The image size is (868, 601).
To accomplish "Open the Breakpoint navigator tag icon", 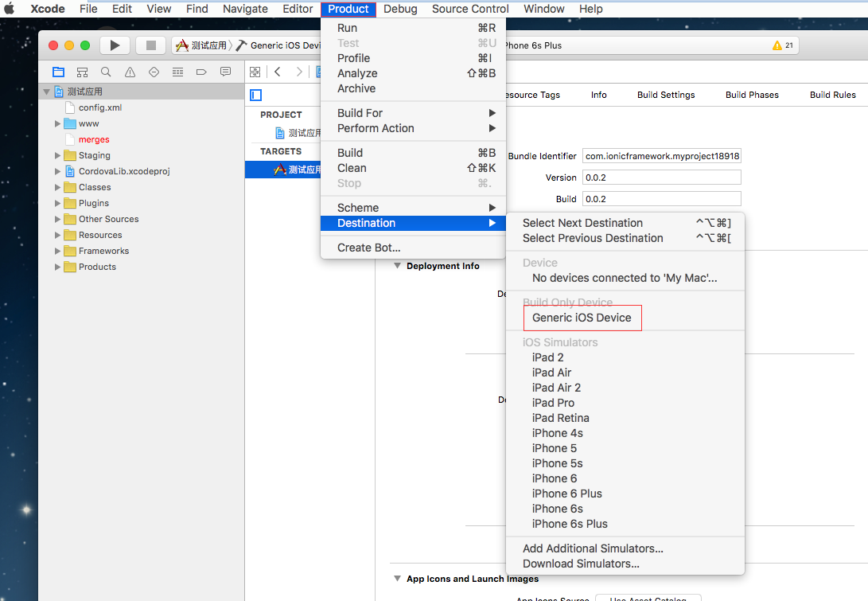I will (201, 72).
